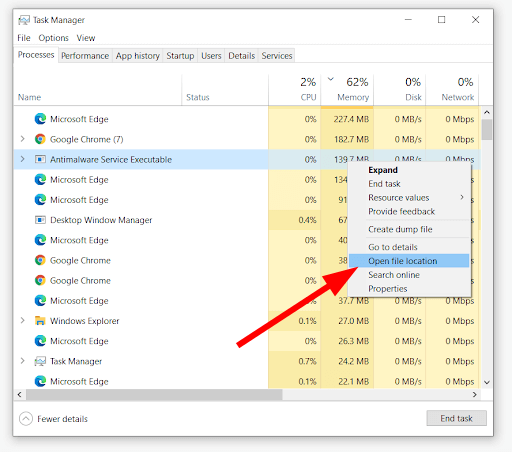Click the End task button at bottom
The image size is (512, 452).
(x=456, y=418)
